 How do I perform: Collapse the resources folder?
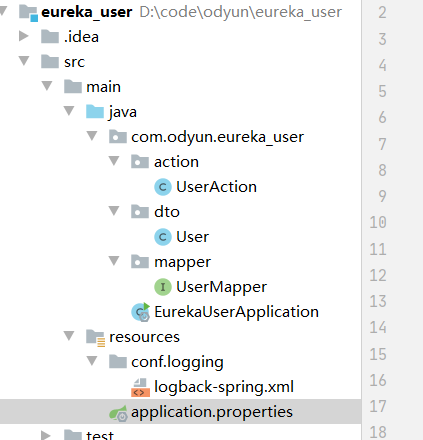point(69,336)
